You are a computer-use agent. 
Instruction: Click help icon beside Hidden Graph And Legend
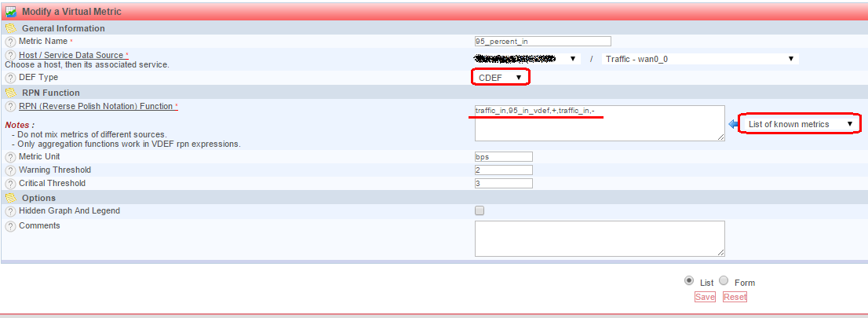tap(10, 211)
